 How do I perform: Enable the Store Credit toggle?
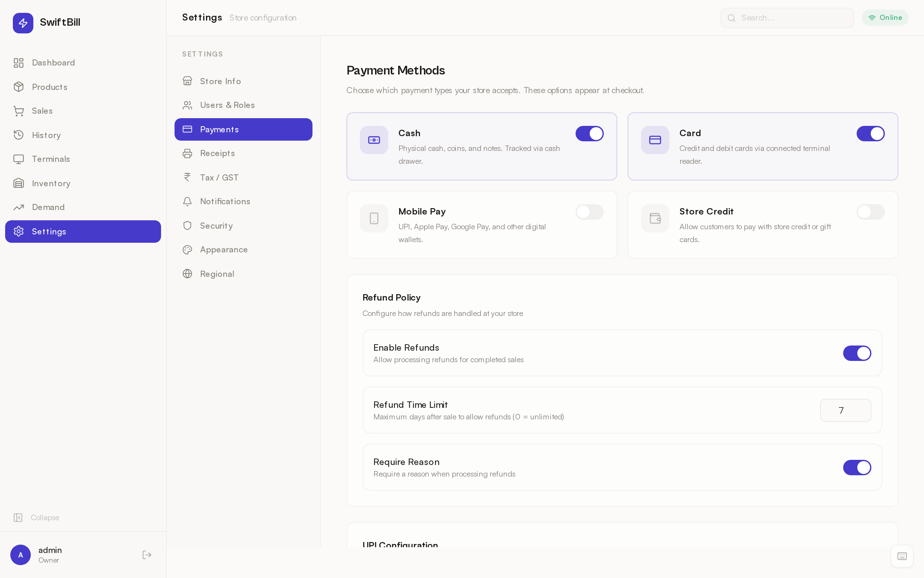point(870,212)
